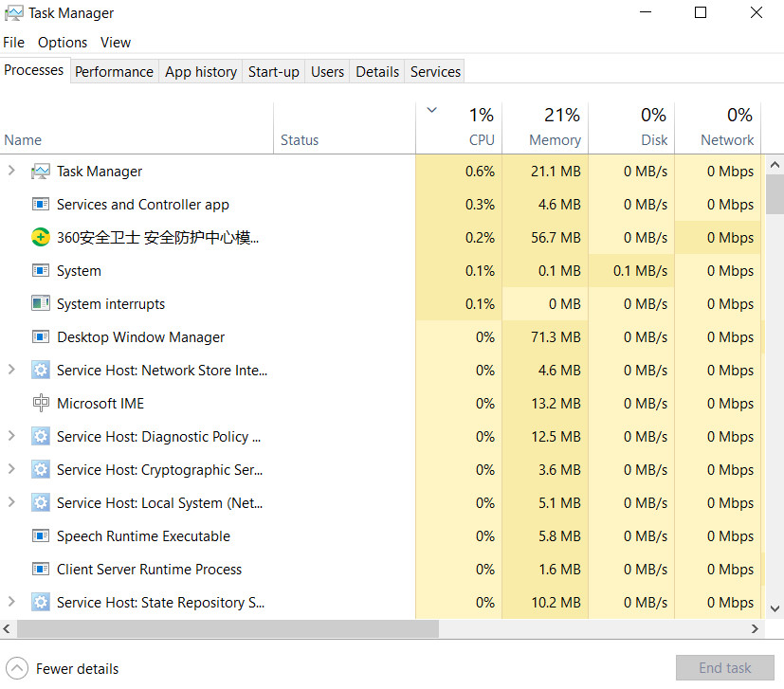This screenshot has height=689, width=784.
Task: Expand Service Host: Diagnostic Policy row
Action: coord(11,436)
